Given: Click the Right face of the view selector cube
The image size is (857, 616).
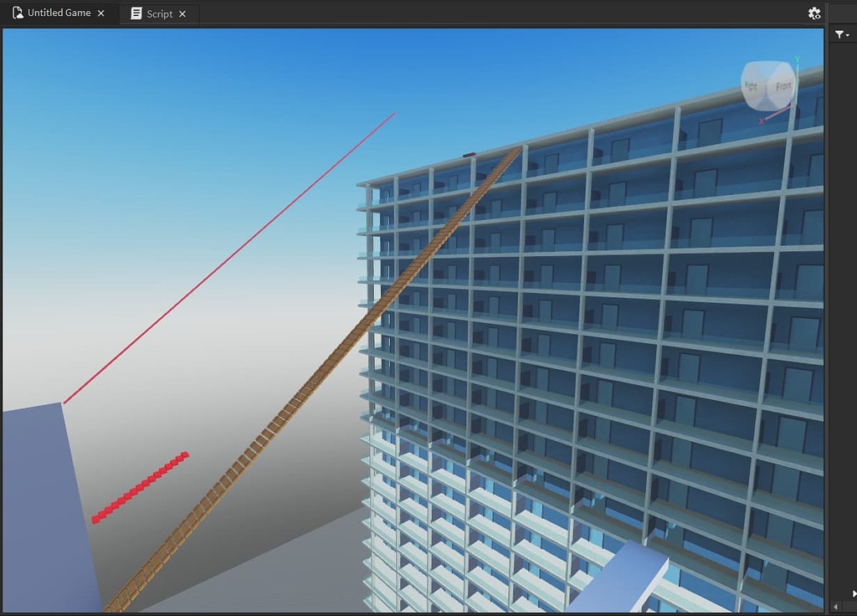Looking at the screenshot, I should 751,84.
